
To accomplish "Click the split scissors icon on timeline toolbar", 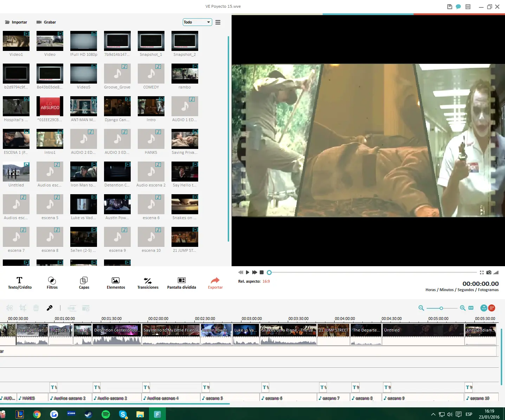I will point(9,308).
